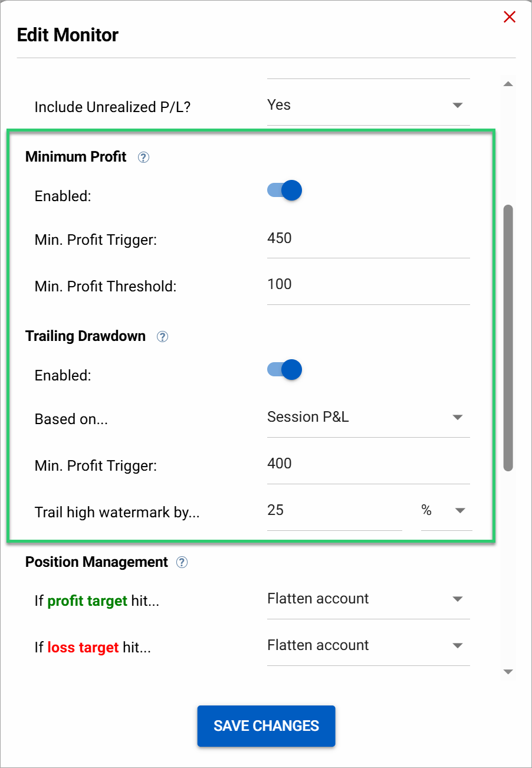The width and height of the screenshot is (532, 768).
Task: Disable the Trailing Drawdown Enabled toggle
Action: (x=284, y=369)
